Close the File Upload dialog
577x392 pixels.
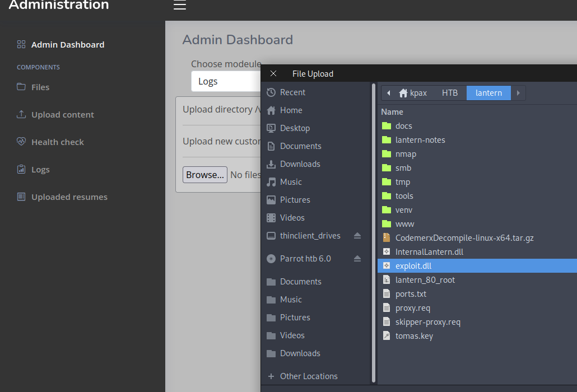[x=273, y=74]
